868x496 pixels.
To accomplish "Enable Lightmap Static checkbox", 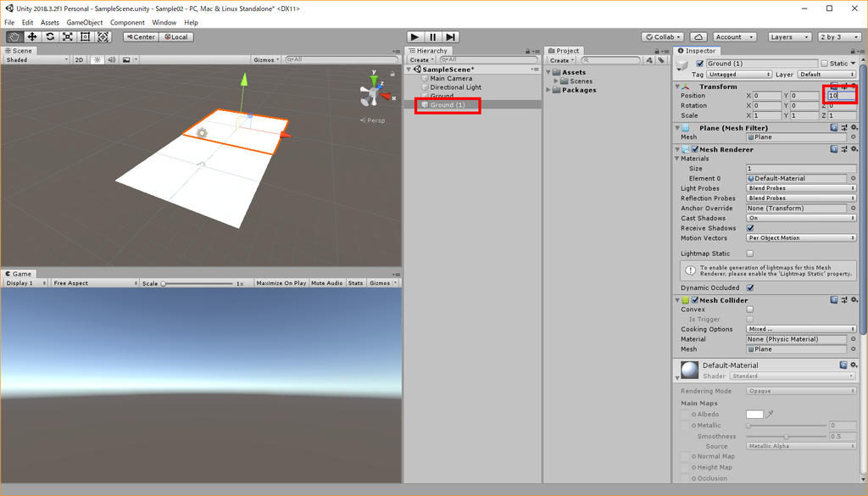I will pyautogui.click(x=750, y=254).
